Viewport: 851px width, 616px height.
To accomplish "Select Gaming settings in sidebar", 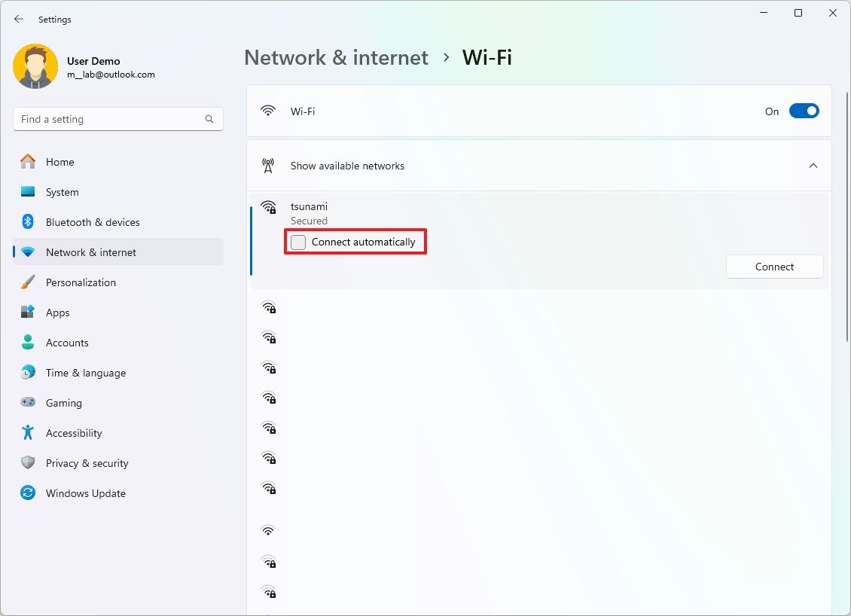I will (63, 402).
